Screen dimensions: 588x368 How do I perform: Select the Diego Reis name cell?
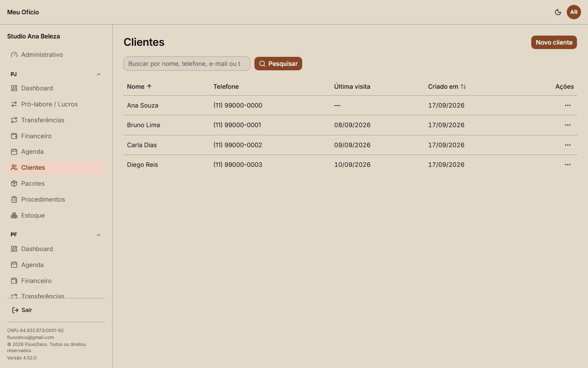click(143, 165)
